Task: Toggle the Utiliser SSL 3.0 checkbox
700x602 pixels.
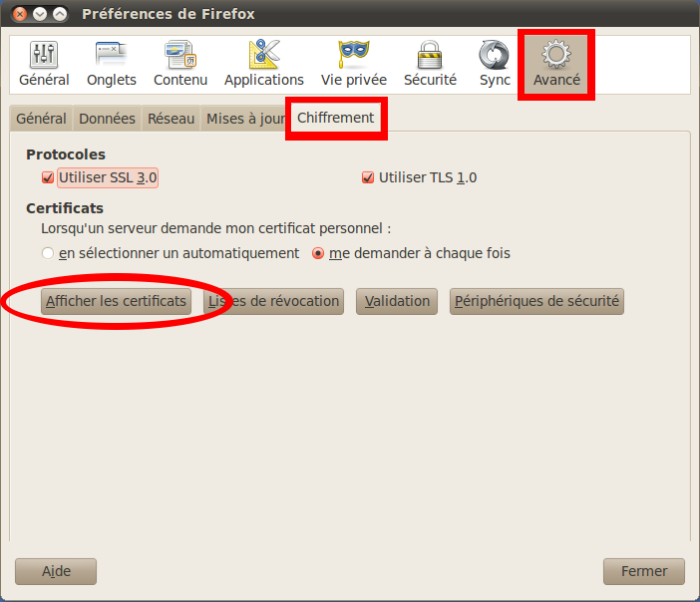Action: [x=48, y=177]
